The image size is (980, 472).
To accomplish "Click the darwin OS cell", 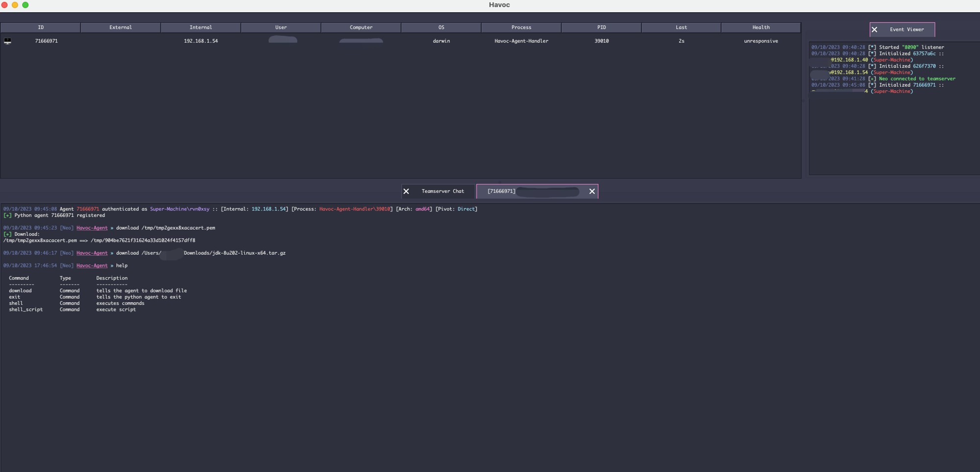I will pyautogui.click(x=441, y=41).
